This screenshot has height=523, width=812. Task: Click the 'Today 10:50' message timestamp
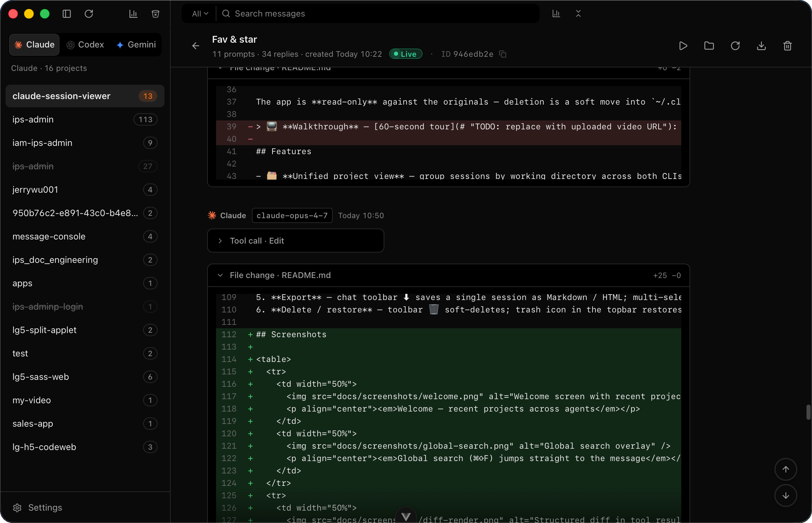(361, 215)
